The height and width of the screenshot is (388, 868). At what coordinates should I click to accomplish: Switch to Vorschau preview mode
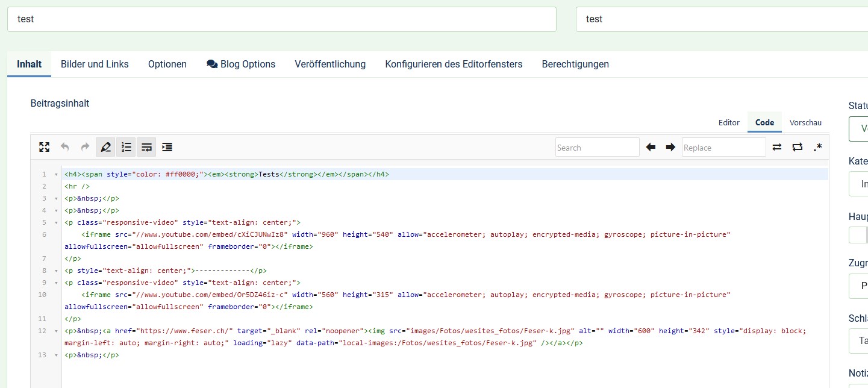tap(805, 122)
